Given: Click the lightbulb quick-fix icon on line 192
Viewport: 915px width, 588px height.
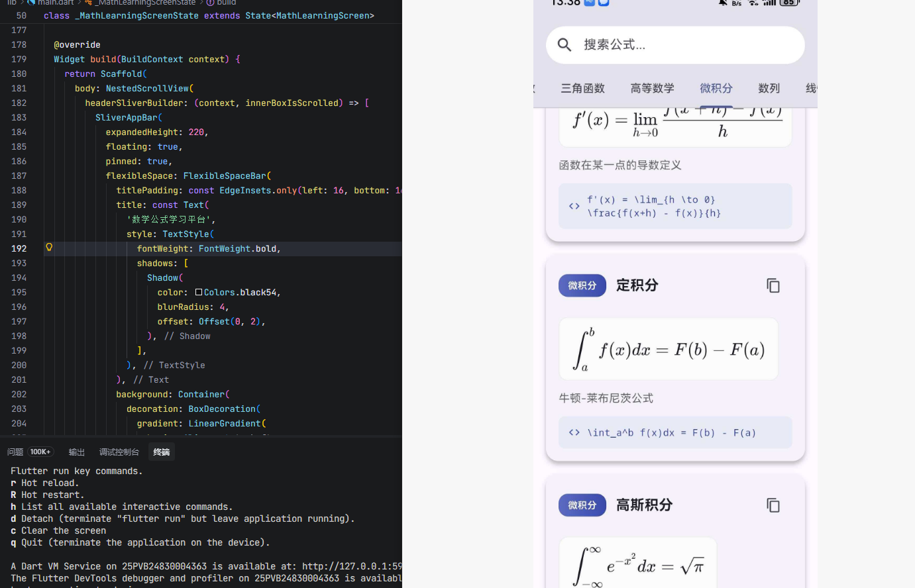Looking at the screenshot, I should pos(49,247).
